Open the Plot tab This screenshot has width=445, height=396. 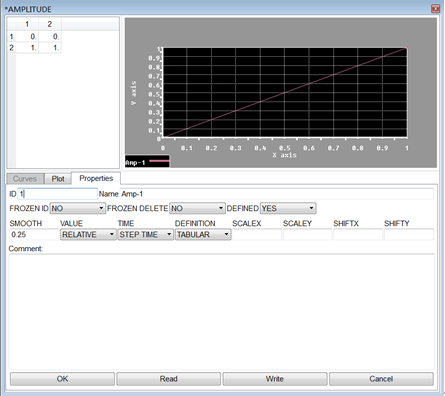pos(58,179)
